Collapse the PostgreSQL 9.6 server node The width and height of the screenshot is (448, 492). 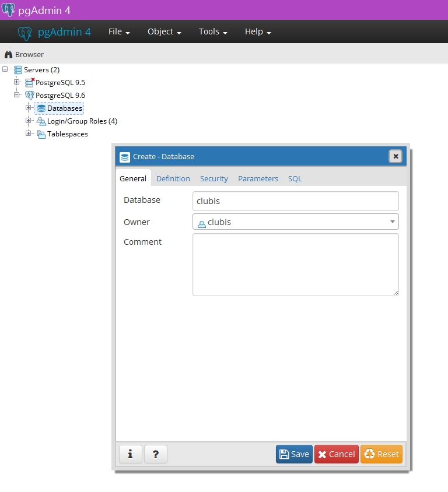click(17, 95)
